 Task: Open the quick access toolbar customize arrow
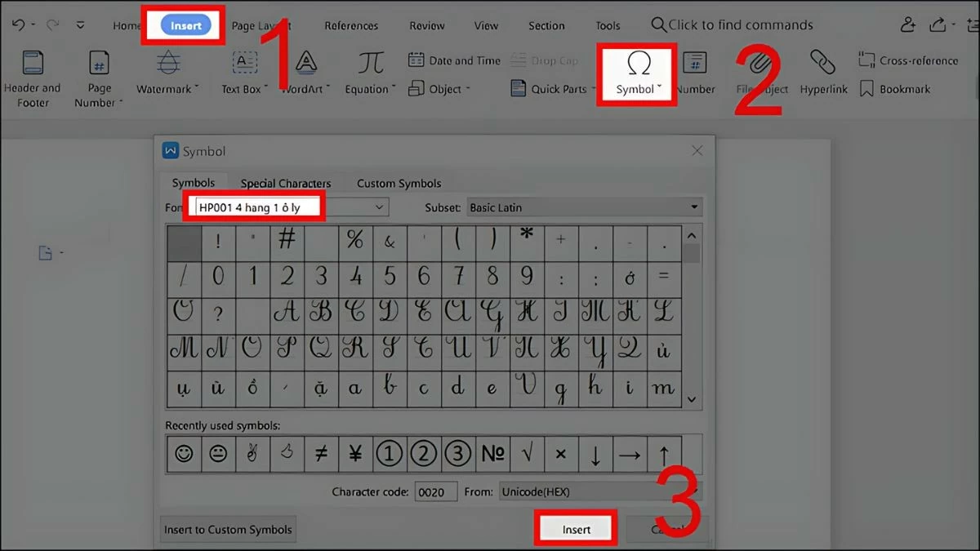point(80,25)
